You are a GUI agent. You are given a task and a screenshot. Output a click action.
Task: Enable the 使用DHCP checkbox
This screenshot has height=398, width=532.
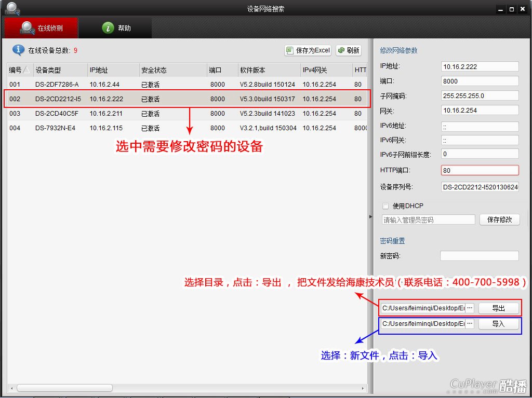[385, 206]
